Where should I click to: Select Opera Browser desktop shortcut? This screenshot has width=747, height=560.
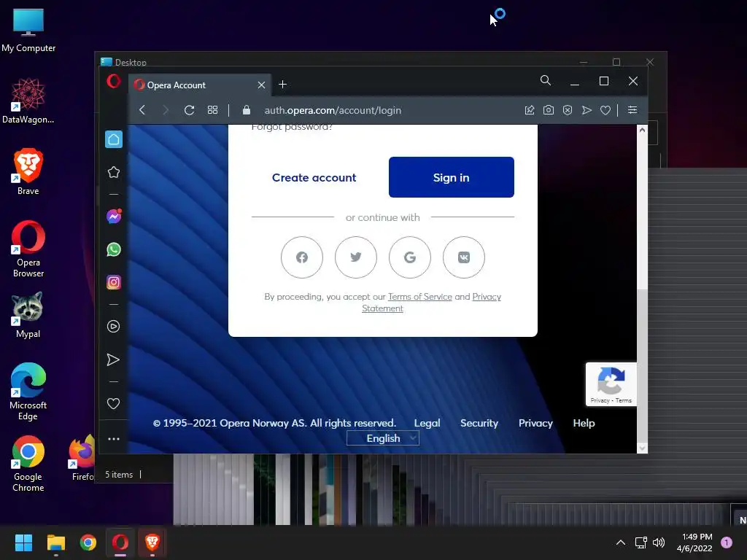[28, 249]
